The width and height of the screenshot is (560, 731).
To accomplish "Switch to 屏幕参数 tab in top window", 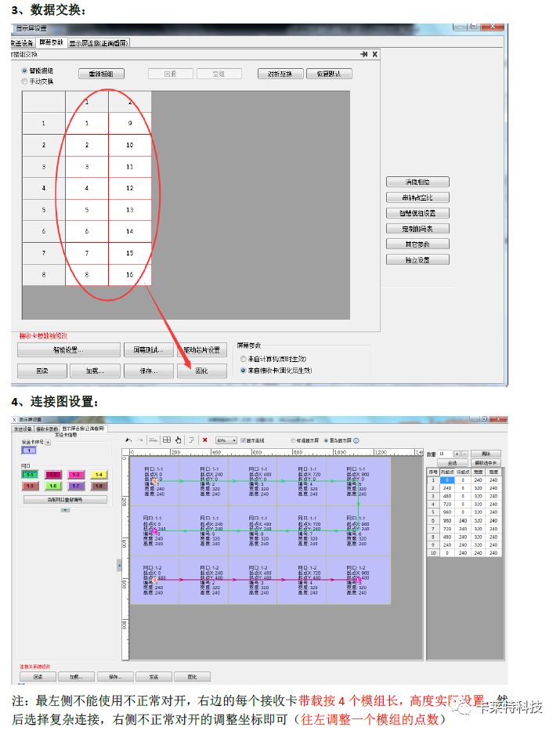I will tap(51, 42).
